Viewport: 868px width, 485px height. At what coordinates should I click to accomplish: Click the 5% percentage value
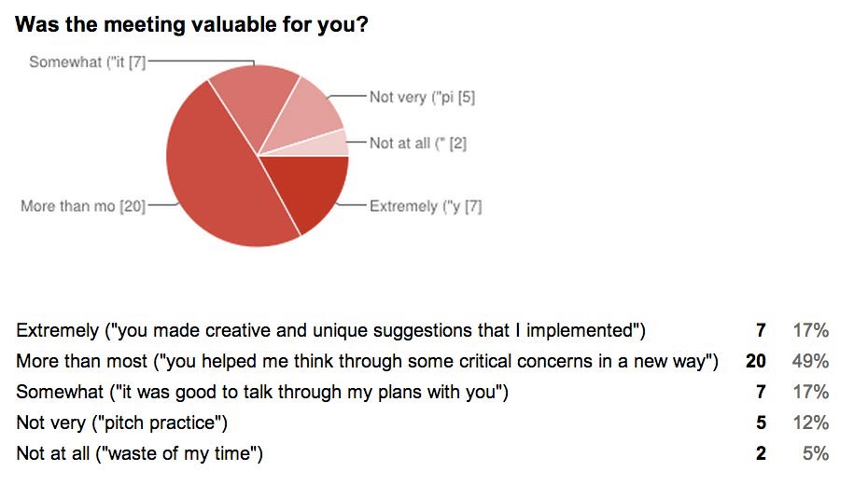pos(816,453)
